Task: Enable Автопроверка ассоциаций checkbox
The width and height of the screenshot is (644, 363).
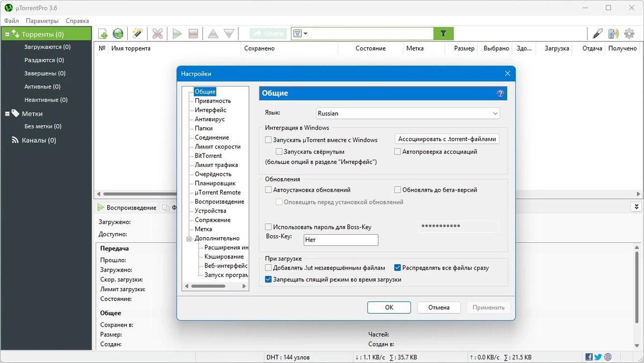Action: [398, 152]
